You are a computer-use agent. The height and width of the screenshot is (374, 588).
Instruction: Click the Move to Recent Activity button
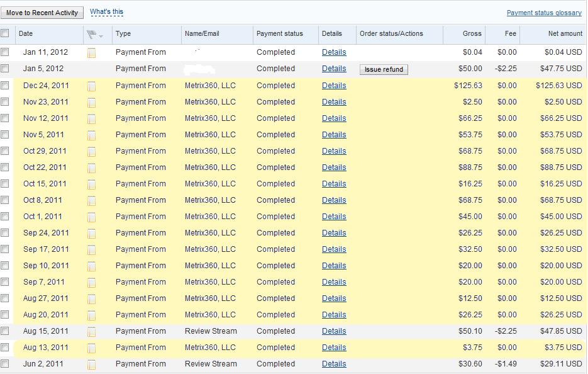pos(42,12)
